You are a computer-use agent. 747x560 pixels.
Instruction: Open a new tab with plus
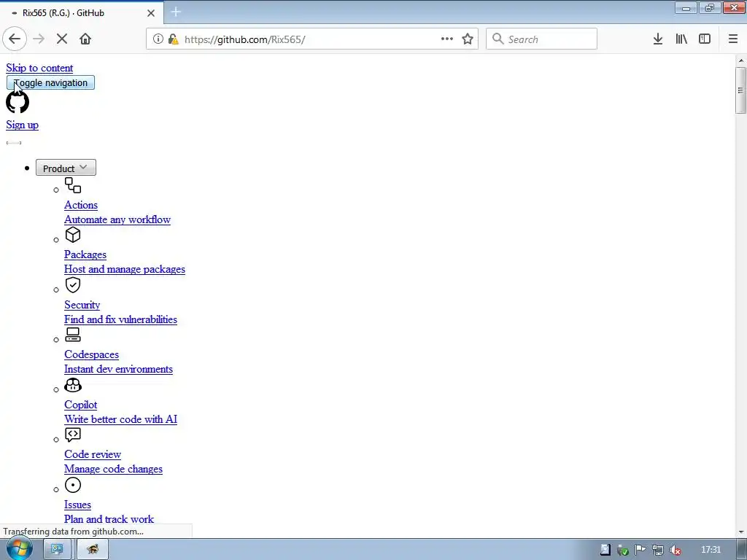[x=176, y=12]
